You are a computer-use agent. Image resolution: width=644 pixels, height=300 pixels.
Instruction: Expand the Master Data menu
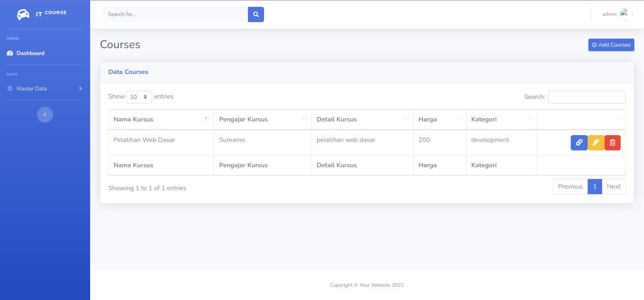(x=45, y=88)
